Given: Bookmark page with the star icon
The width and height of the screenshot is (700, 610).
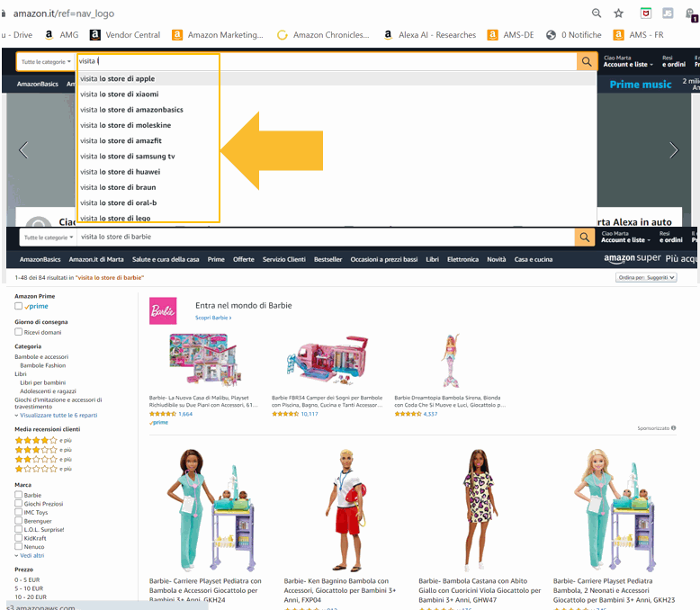Looking at the screenshot, I should pyautogui.click(x=619, y=13).
